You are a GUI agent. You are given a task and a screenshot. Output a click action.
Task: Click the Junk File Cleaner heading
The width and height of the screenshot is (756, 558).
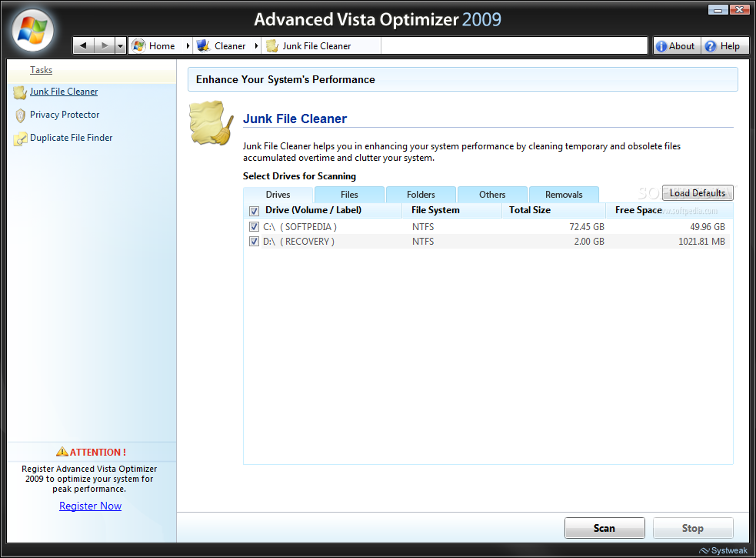click(x=295, y=119)
